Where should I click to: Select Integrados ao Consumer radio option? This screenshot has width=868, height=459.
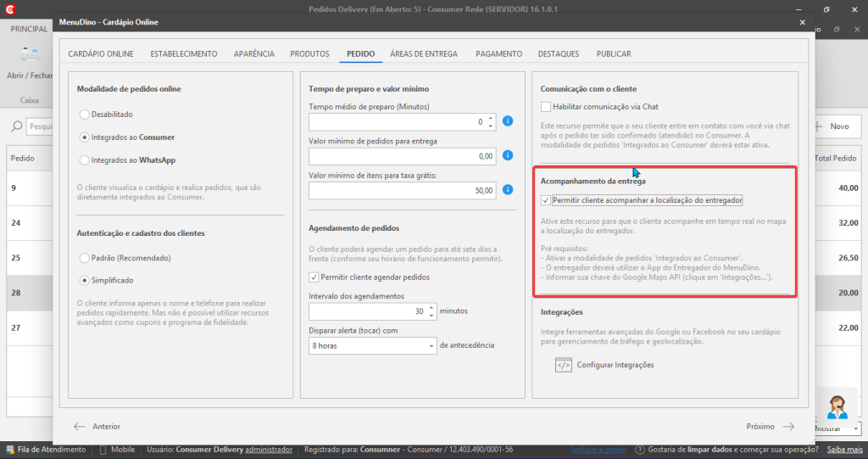tap(84, 137)
